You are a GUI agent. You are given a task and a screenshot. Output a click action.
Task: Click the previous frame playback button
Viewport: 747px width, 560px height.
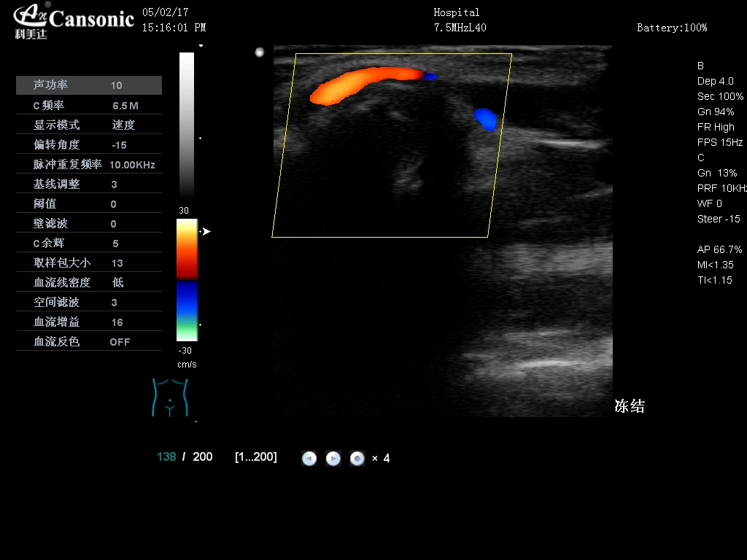(309, 458)
